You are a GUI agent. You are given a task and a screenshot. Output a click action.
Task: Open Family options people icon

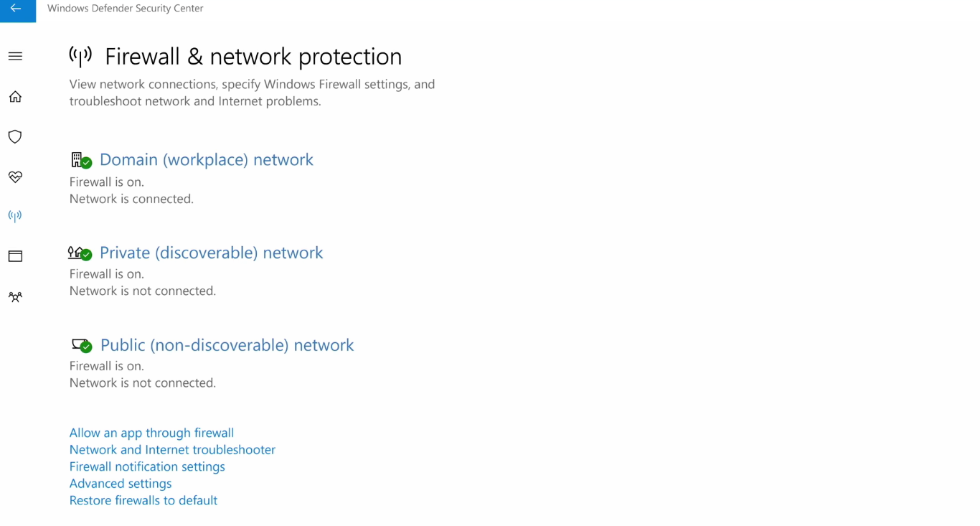pos(15,296)
